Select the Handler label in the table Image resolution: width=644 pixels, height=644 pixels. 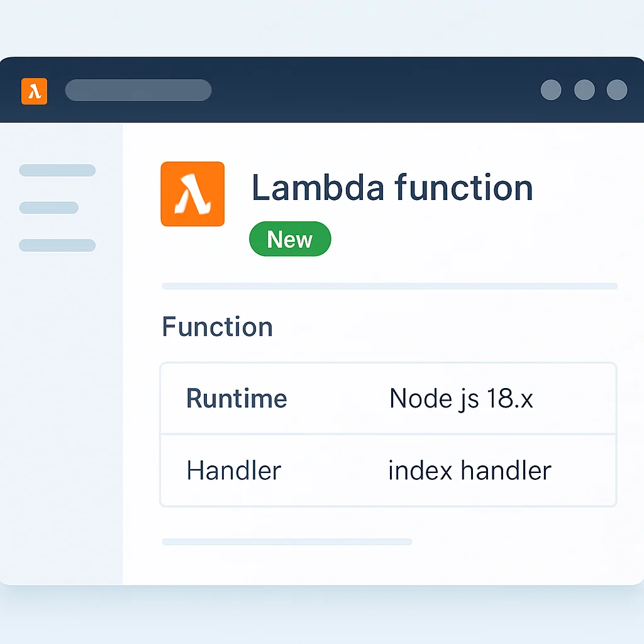(234, 470)
